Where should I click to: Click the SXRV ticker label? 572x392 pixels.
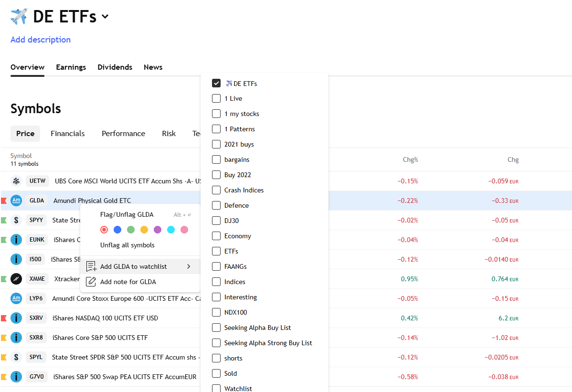point(36,318)
